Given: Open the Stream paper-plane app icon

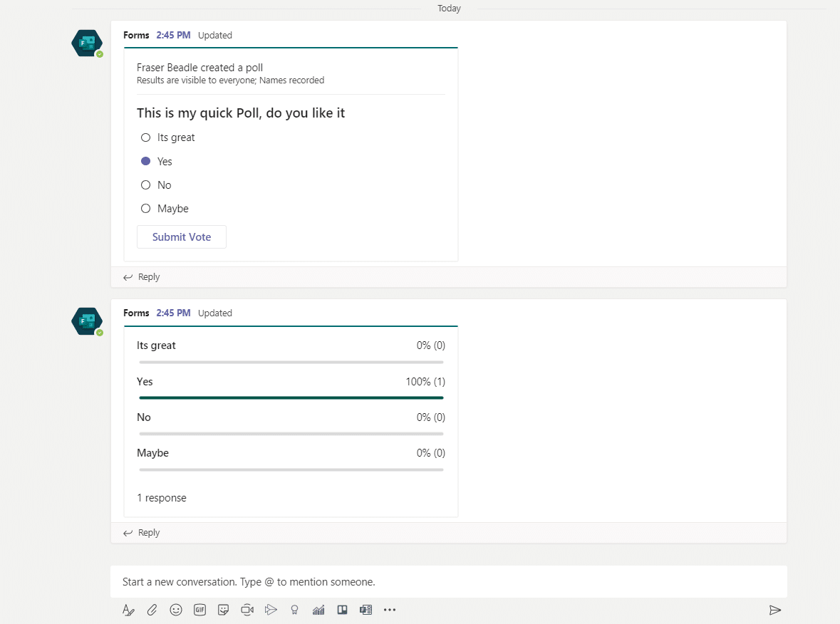Looking at the screenshot, I should pyautogui.click(x=271, y=610).
